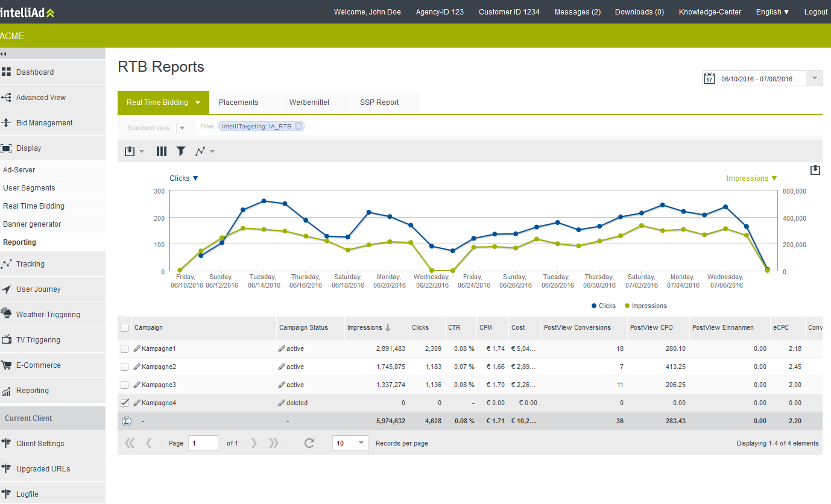Check the Kampagne2 row checkbox

[x=124, y=367]
